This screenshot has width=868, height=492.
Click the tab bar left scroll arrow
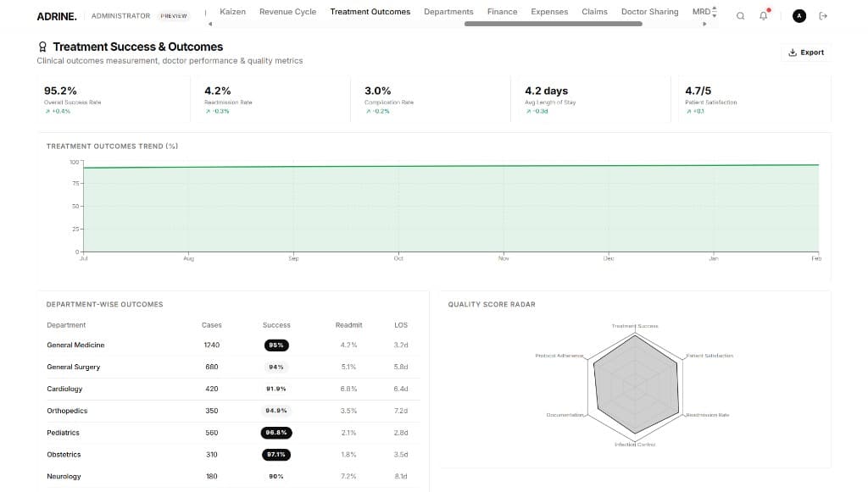coord(210,25)
